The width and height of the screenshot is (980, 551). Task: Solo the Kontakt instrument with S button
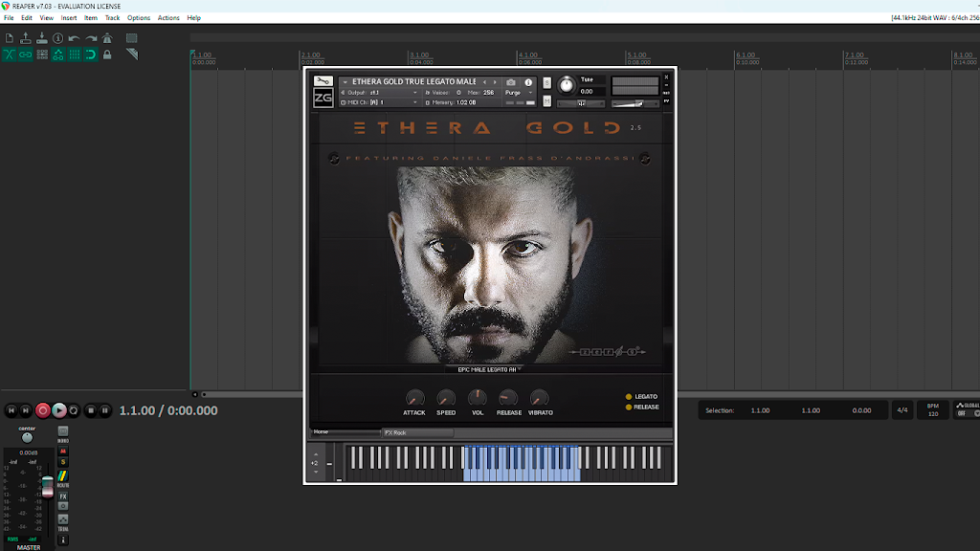(546, 83)
